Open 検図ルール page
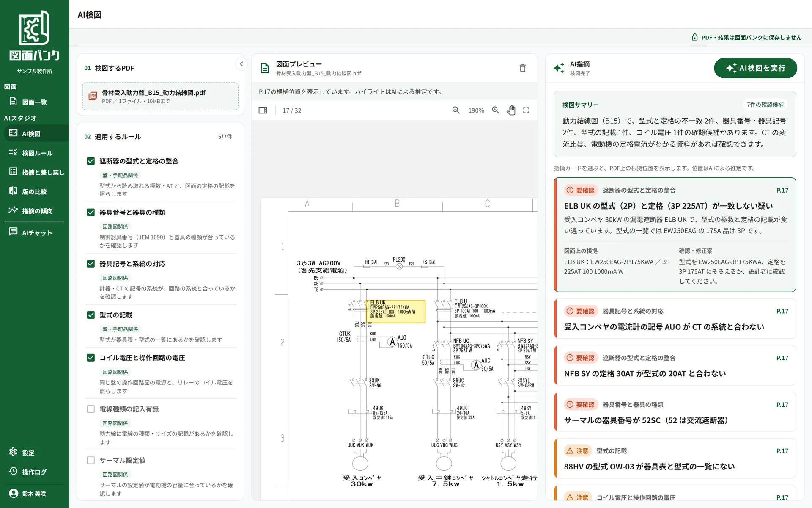 [34, 153]
